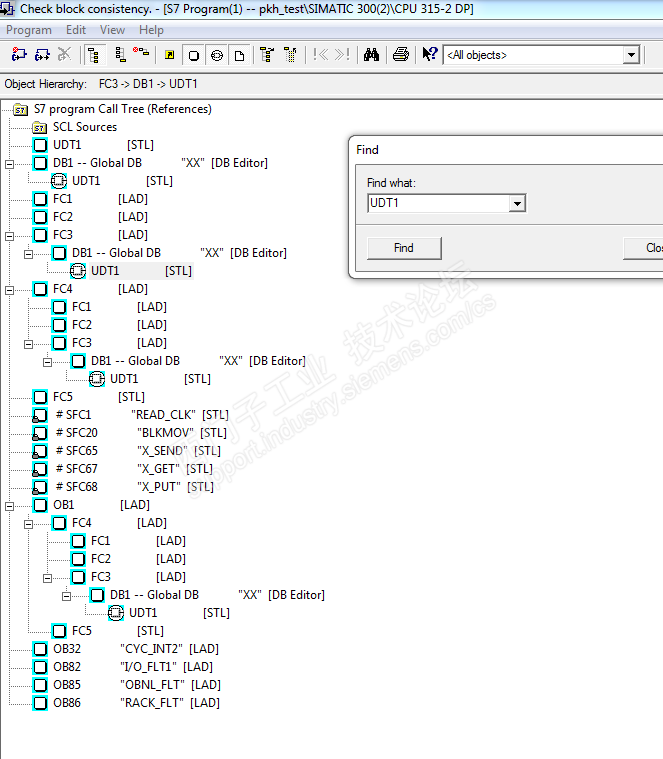663x759 pixels.
Task: Select the OB32 CYC_INT2 row
Action: [x=136, y=649]
